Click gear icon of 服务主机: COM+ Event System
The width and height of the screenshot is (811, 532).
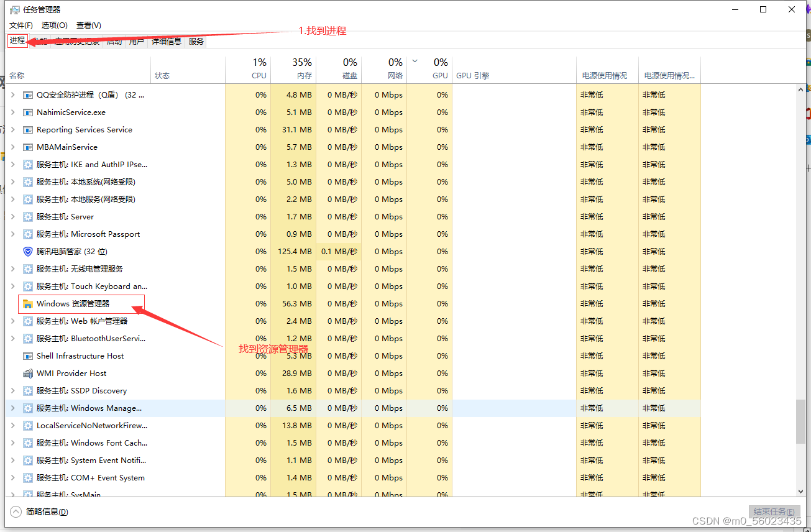click(x=27, y=478)
